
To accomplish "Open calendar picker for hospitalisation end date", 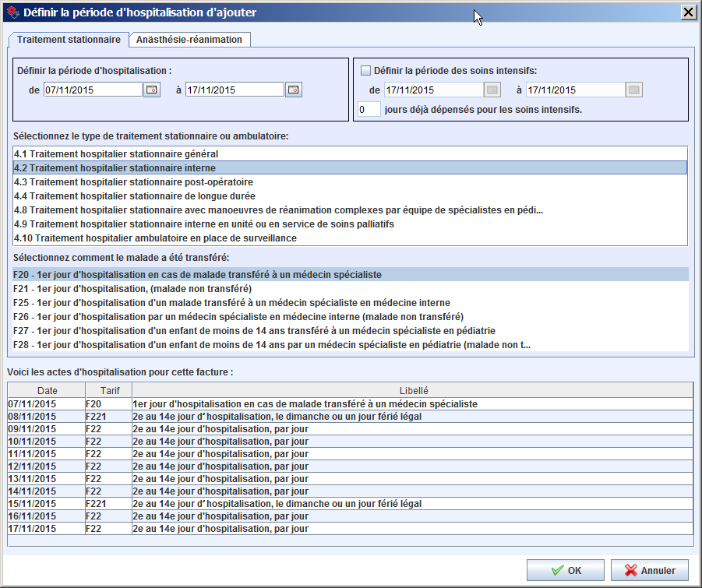I will pos(293,90).
